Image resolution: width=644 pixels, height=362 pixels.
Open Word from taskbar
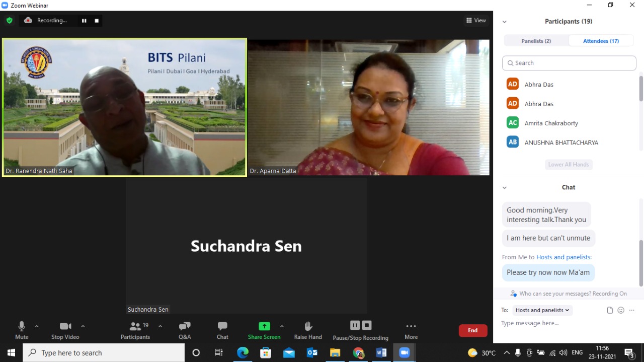tap(381, 352)
